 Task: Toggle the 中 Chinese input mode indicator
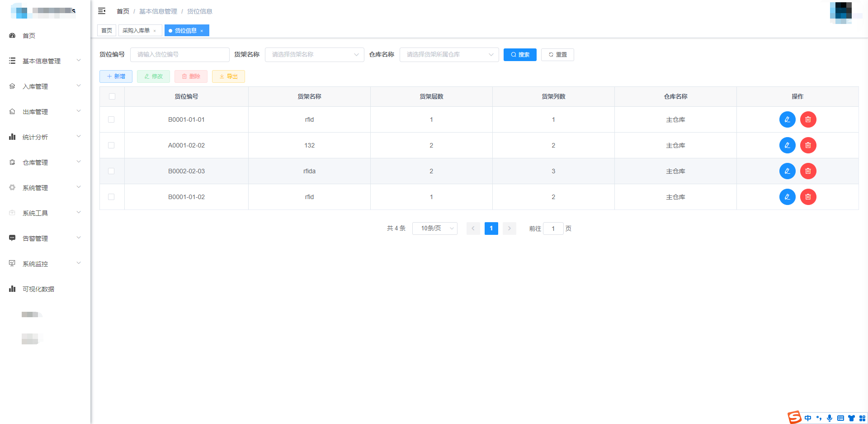coord(808,418)
